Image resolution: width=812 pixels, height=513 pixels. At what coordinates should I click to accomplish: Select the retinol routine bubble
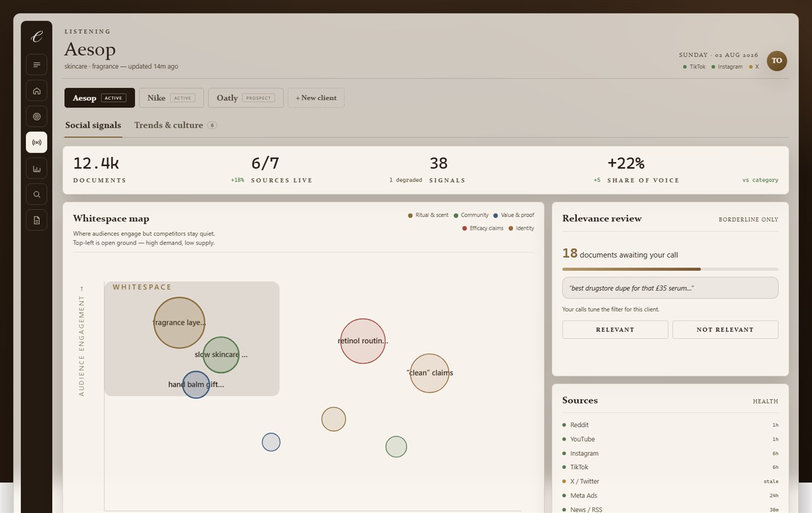click(363, 341)
